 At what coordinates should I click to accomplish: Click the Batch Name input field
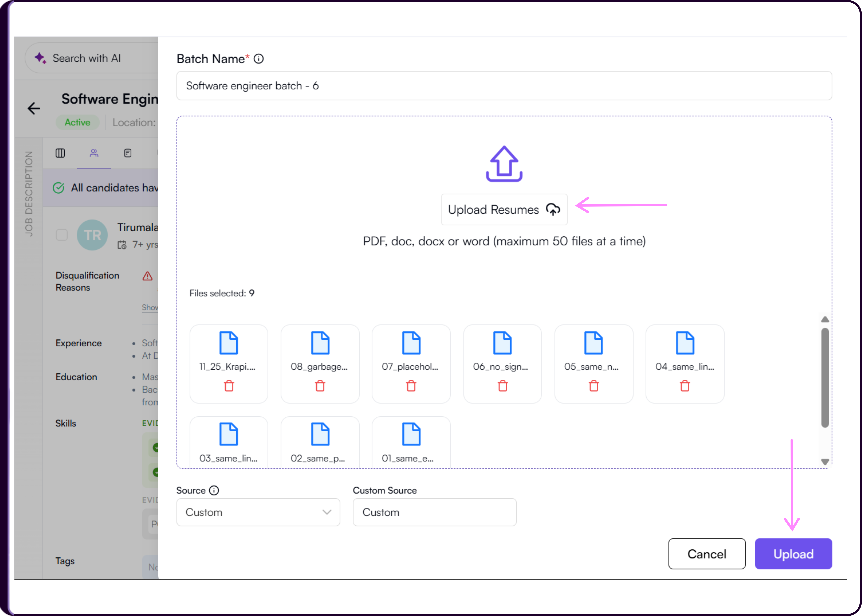pos(504,86)
